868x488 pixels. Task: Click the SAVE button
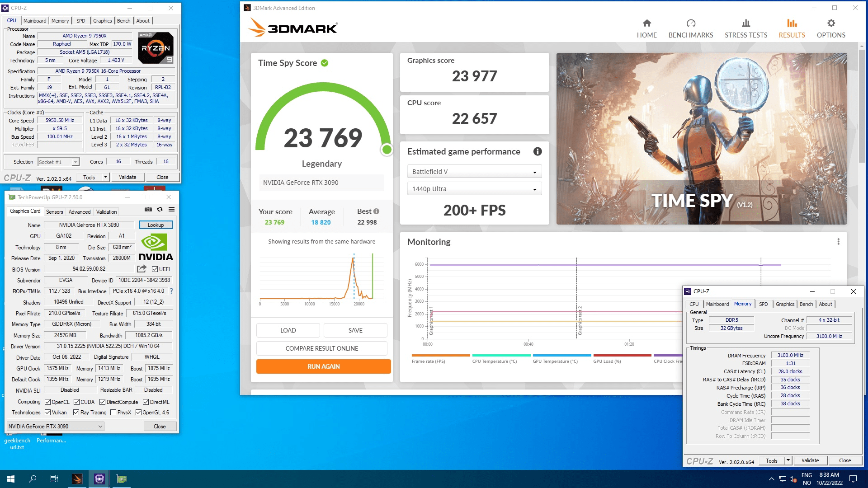(355, 330)
